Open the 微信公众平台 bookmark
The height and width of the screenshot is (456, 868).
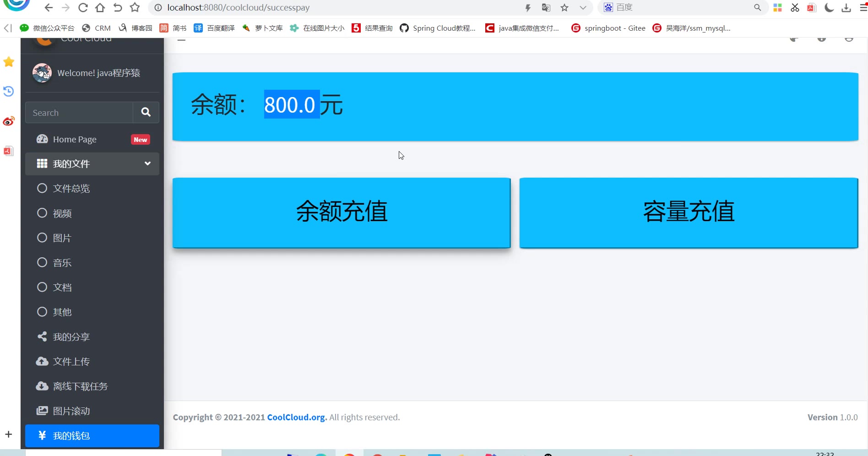[47, 28]
